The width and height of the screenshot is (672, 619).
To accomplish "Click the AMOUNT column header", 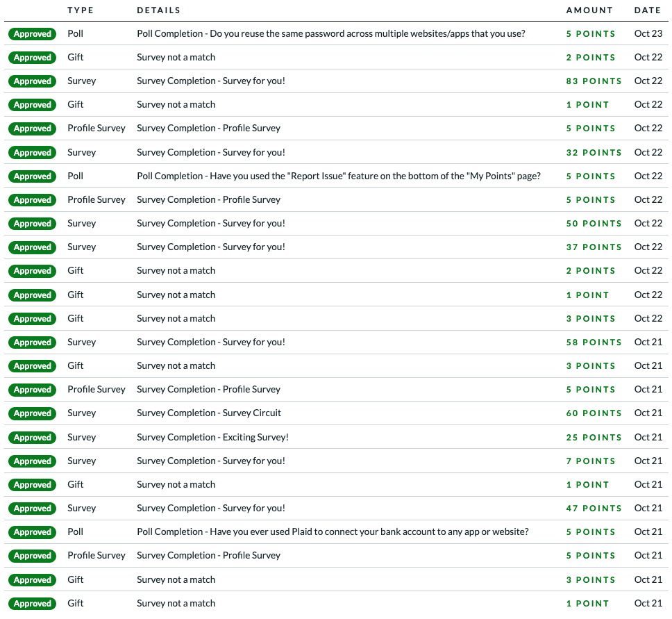I will (x=589, y=10).
